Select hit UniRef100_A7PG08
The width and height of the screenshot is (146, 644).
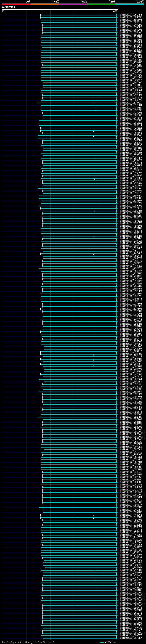click(x=131, y=314)
